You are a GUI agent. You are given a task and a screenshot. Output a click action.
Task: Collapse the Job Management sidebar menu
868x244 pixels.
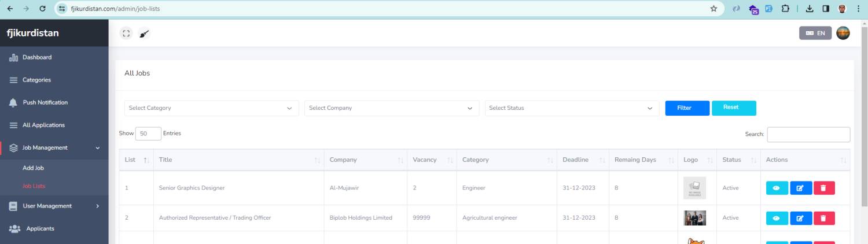coord(54,147)
